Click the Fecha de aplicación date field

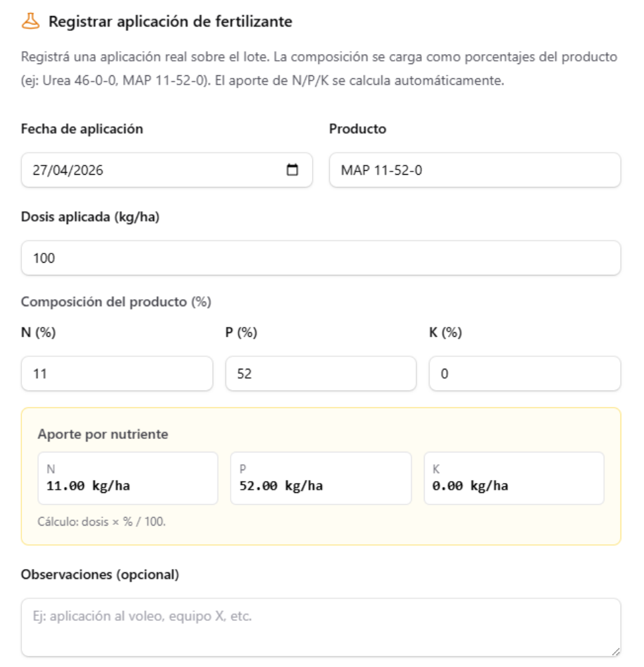click(x=167, y=170)
